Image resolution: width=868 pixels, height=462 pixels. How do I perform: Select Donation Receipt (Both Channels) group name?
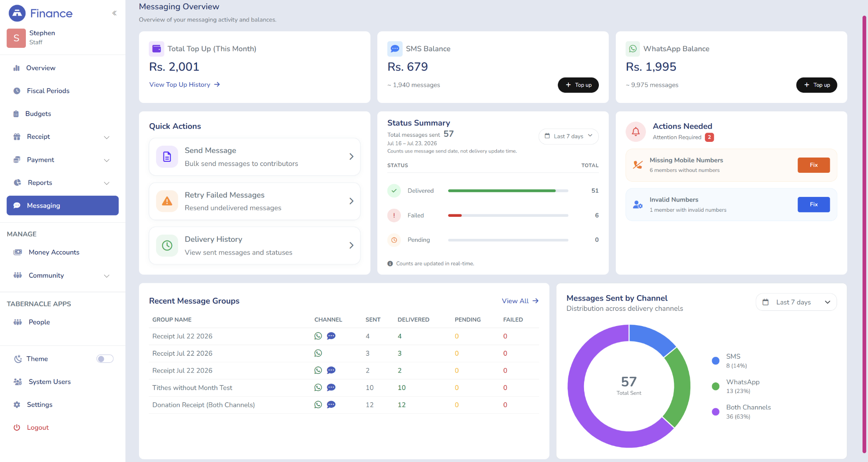coord(203,405)
